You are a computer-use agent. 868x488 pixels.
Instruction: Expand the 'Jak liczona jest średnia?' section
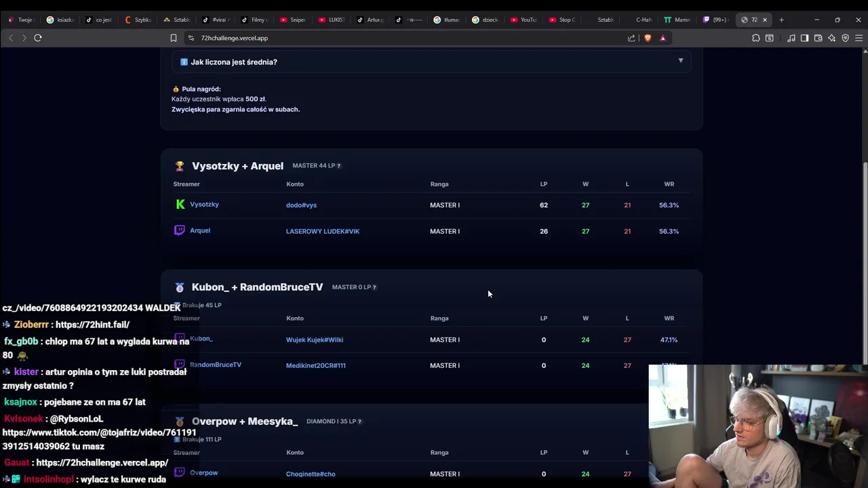431,62
